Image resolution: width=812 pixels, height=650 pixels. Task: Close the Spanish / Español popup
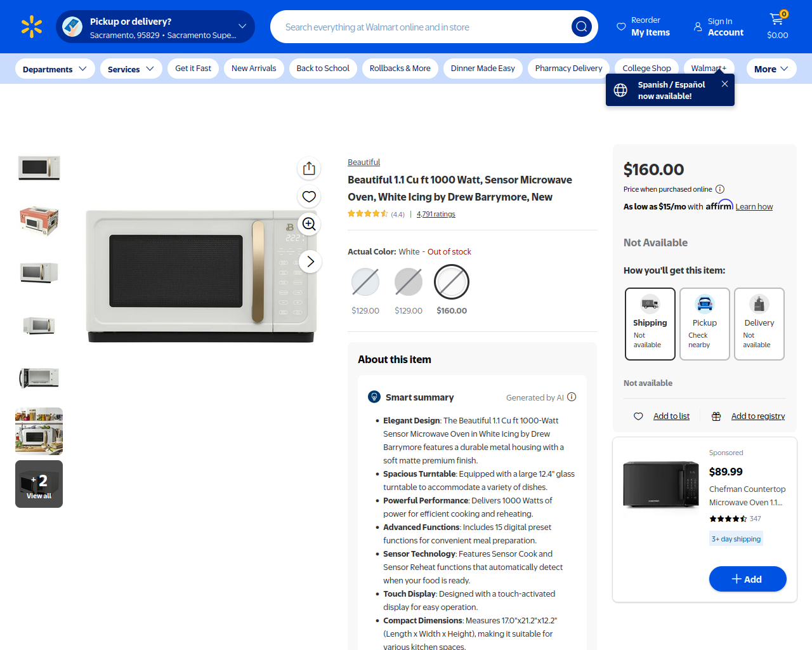click(724, 84)
